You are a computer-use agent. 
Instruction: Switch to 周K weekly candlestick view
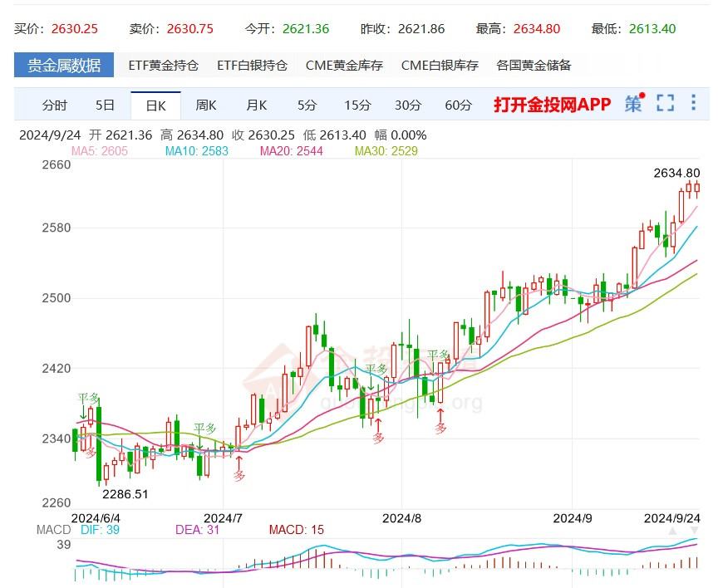click(x=206, y=105)
